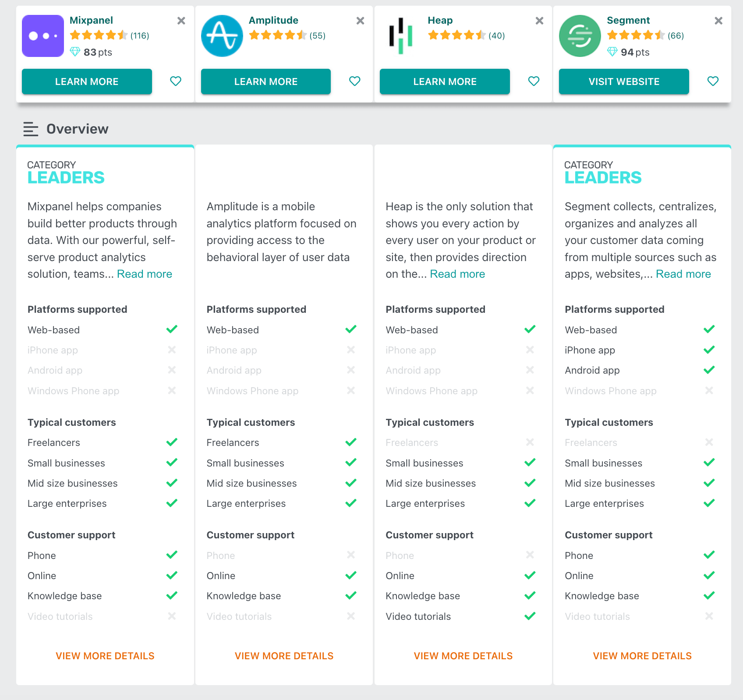Viewport: 743px width, 700px height.
Task: Toggle Amplitude's heart favorite
Action: 354,81
